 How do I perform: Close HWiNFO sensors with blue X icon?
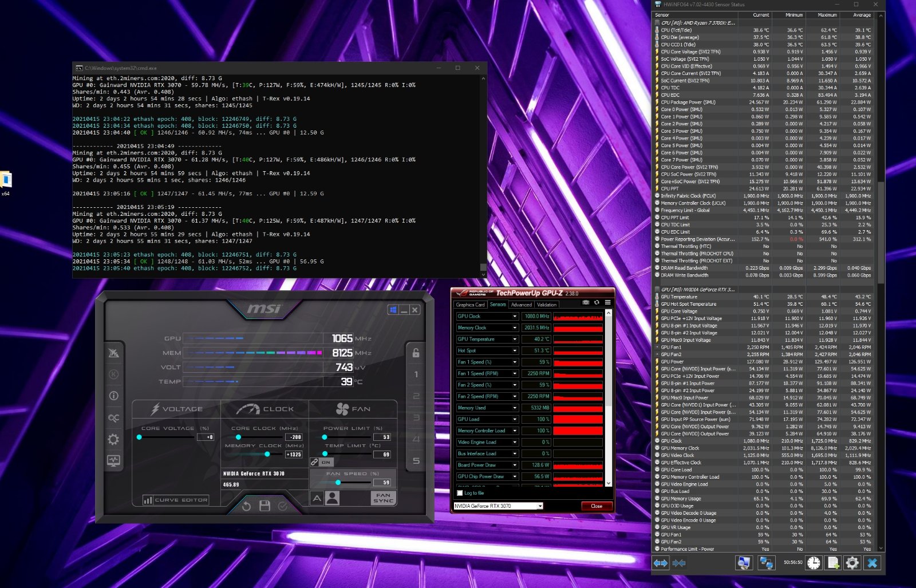click(x=872, y=563)
